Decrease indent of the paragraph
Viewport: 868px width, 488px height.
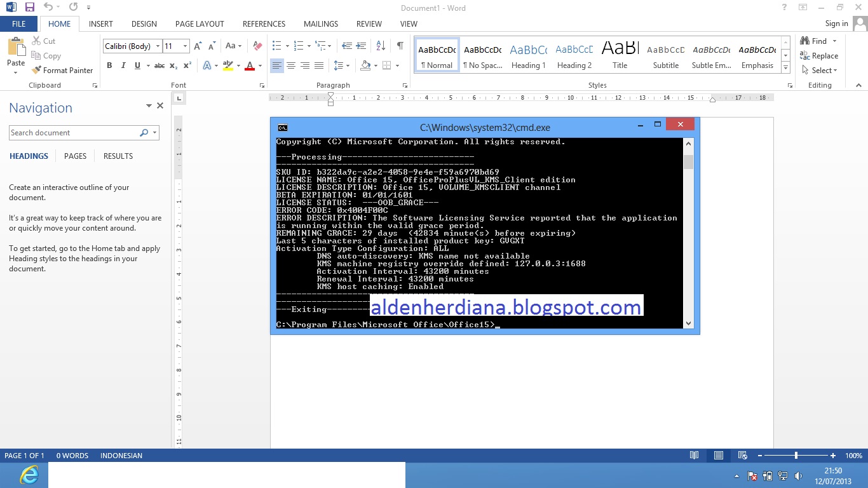(x=347, y=46)
